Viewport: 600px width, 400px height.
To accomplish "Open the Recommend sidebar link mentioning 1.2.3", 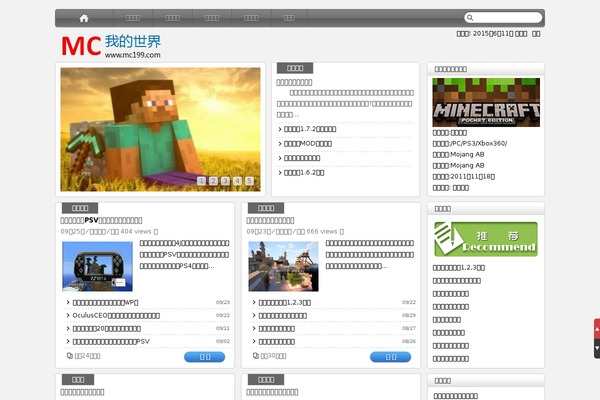I will pos(458,268).
